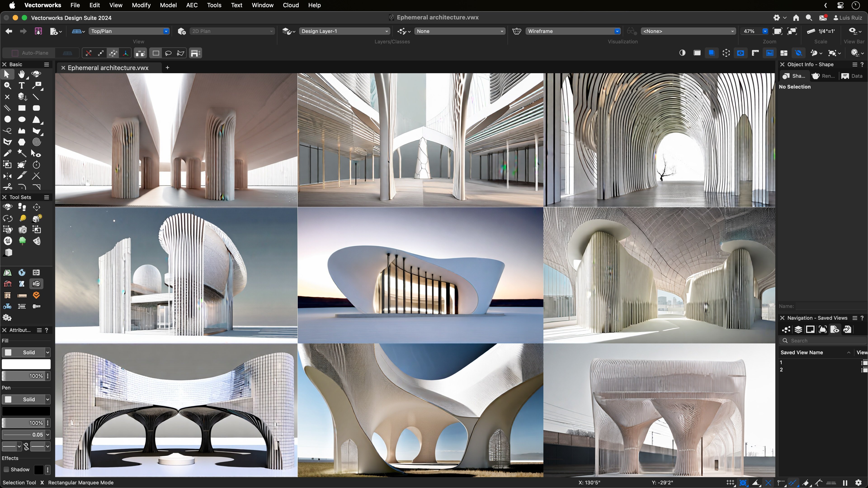Pick the Rectangle tool
Viewport: 868px width, 488px height.
point(22,108)
